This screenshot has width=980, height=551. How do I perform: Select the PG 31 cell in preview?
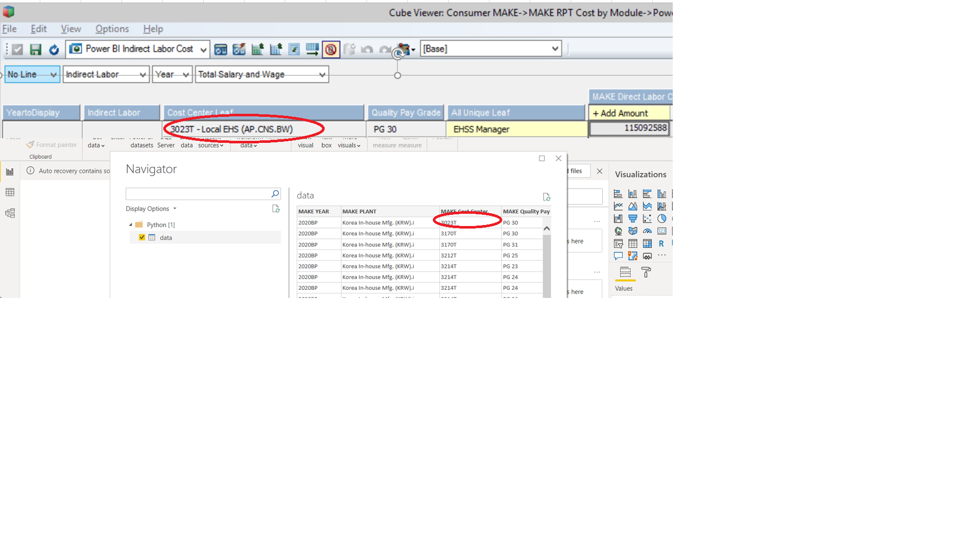point(522,244)
